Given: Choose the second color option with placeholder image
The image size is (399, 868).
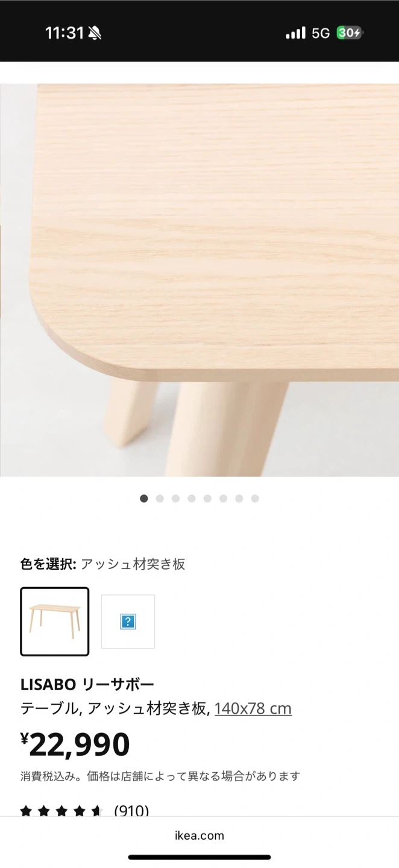Looking at the screenshot, I should 128,621.
